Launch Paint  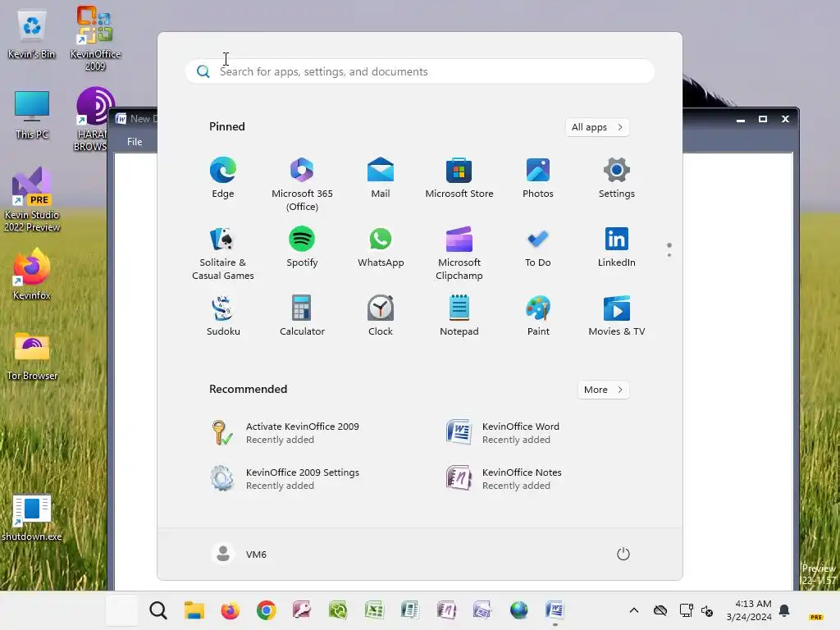538,316
